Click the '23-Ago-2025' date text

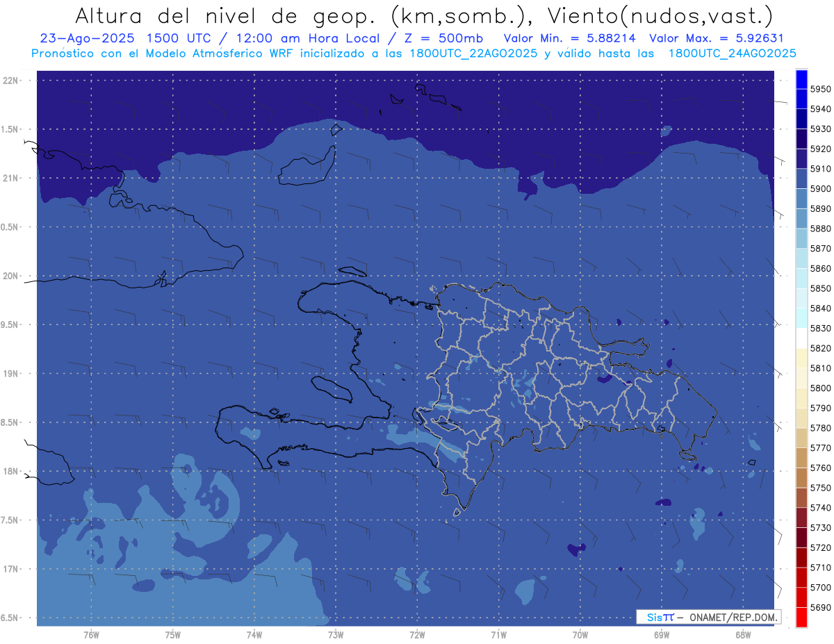pos(86,38)
